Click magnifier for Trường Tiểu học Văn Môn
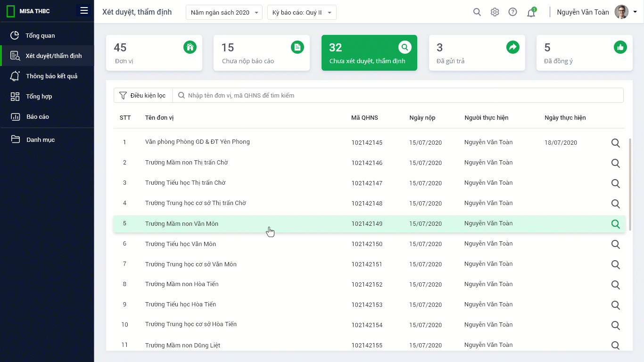Viewport: 644px width, 362px height. pyautogui.click(x=615, y=244)
